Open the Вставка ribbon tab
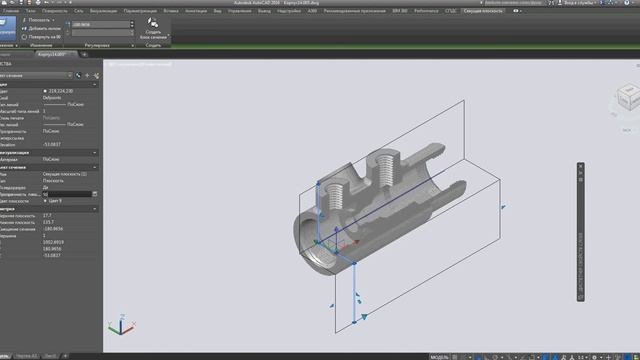 point(171,11)
